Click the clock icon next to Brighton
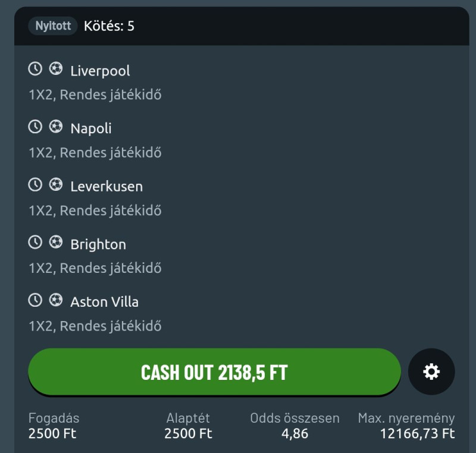 pyautogui.click(x=35, y=243)
